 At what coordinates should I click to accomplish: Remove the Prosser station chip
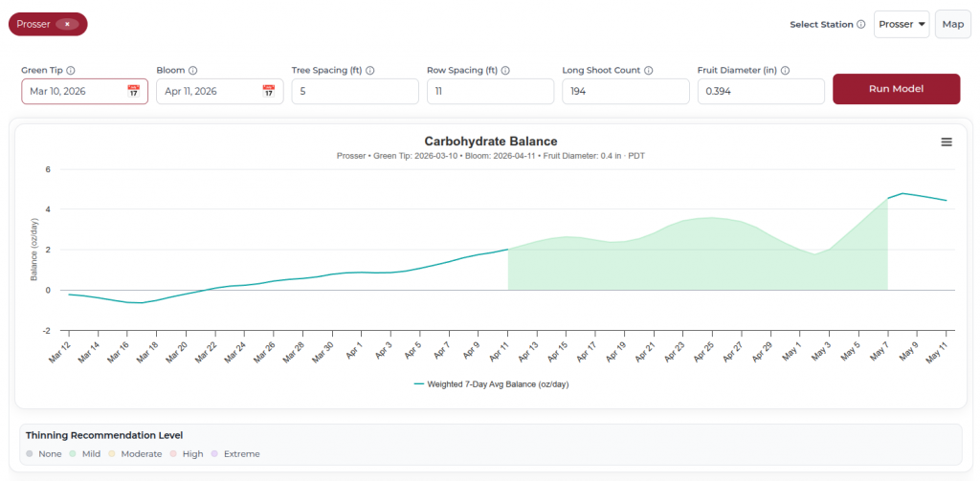pos(67,24)
